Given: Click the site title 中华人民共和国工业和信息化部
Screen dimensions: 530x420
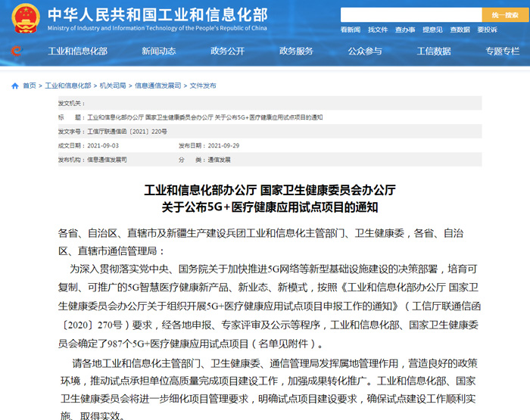Looking at the screenshot, I should (157, 15).
